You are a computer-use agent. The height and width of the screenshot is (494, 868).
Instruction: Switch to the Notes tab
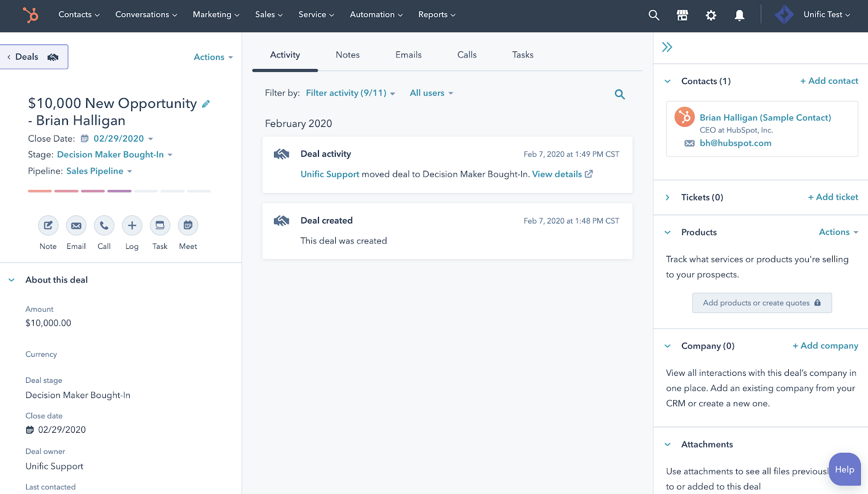348,55
